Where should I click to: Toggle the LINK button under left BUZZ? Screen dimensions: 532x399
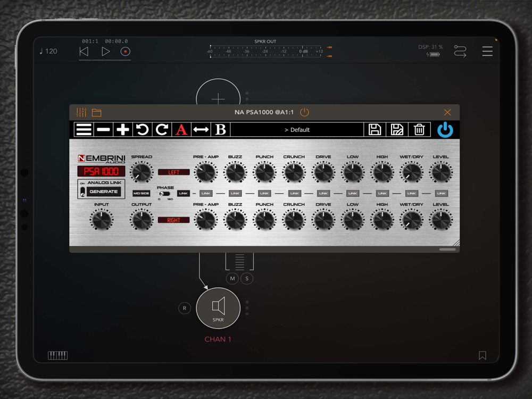click(235, 194)
